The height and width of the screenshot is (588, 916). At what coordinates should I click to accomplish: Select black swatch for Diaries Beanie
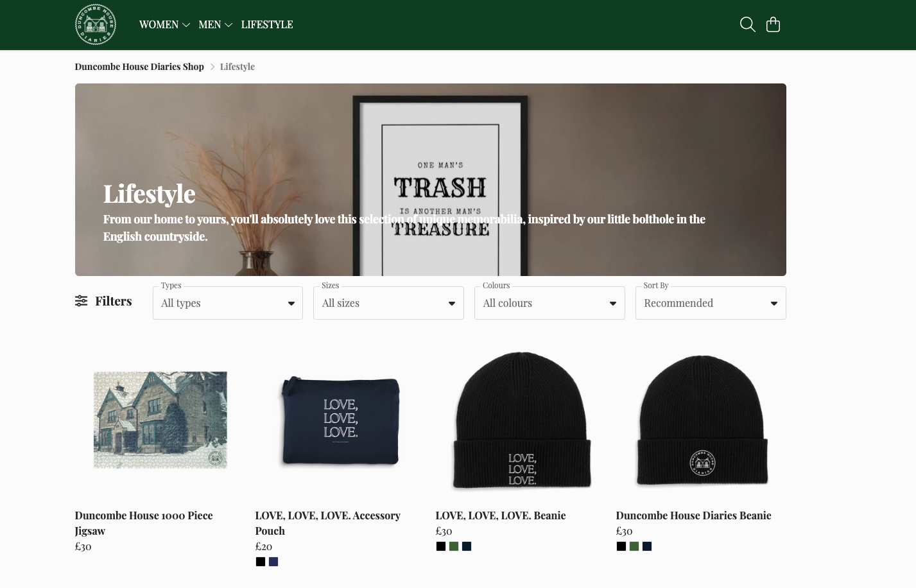(x=621, y=546)
